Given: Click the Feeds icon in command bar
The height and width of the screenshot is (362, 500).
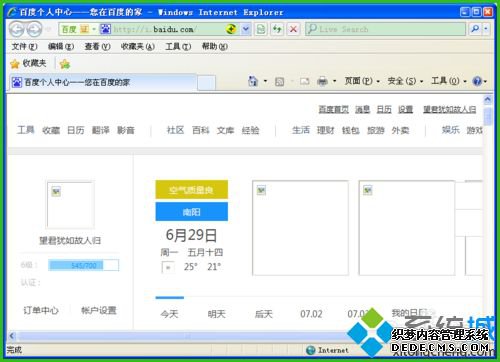Looking at the screenshot, I should (x=280, y=81).
